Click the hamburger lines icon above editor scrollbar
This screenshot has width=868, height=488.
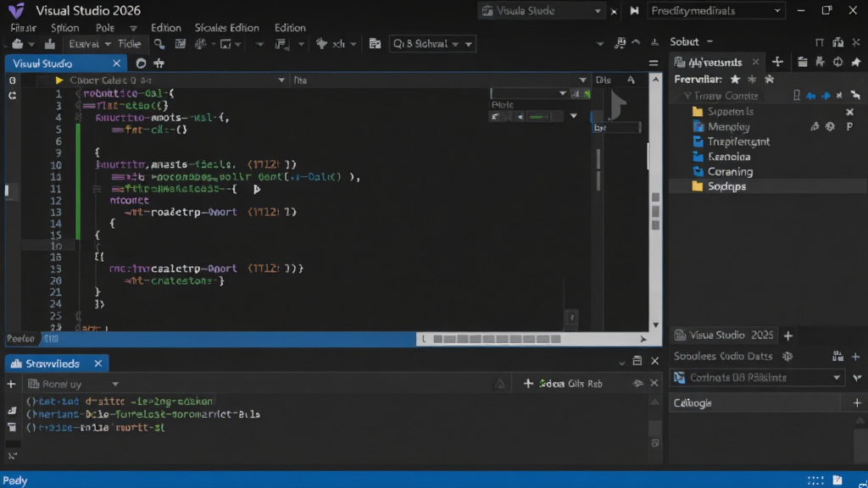[x=654, y=63]
